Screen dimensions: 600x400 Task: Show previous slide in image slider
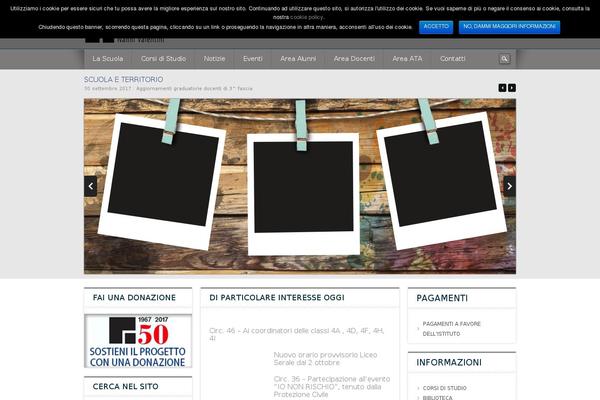click(91, 186)
